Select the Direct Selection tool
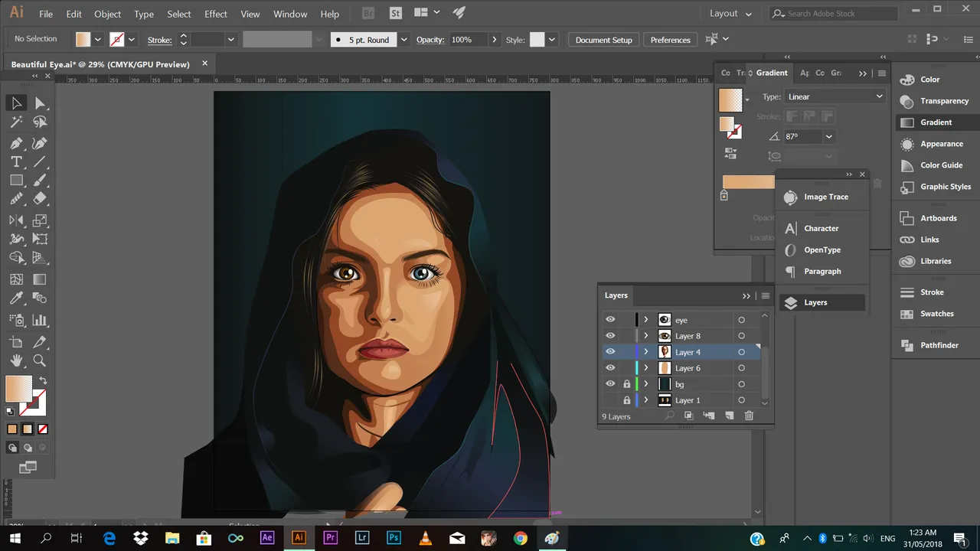The image size is (980, 551). [x=40, y=103]
